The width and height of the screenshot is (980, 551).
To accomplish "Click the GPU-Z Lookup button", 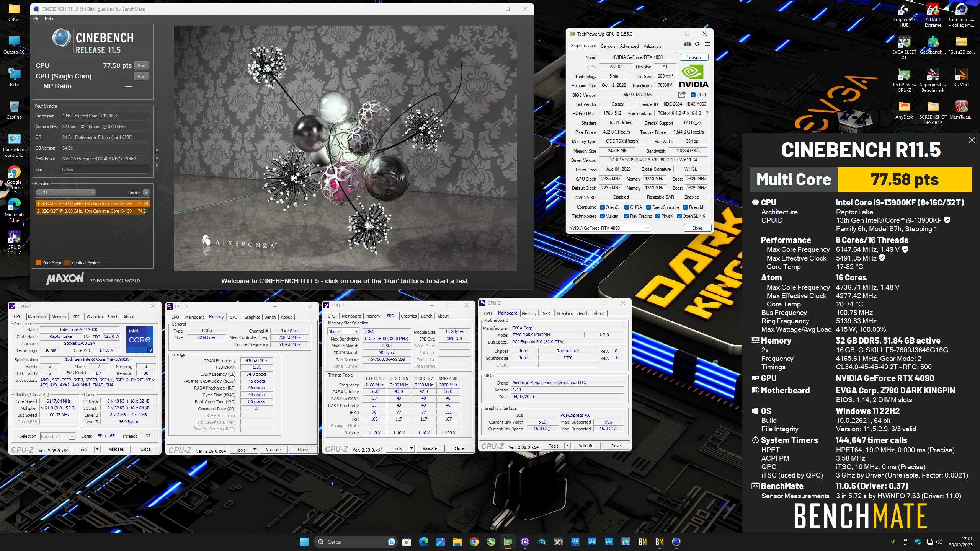I will coord(694,57).
